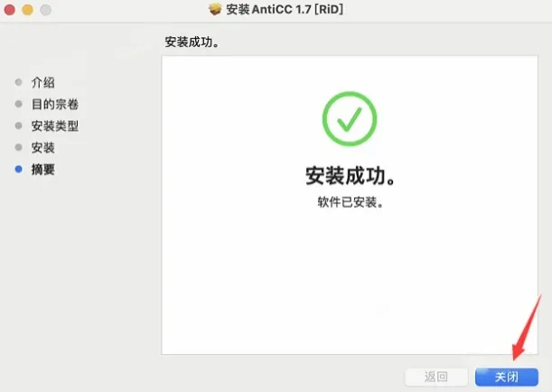Viewport: 552px width, 392px height.
Task: Click the green checkmark success icon
Action: pyautogui.click(x=350, y=118)
